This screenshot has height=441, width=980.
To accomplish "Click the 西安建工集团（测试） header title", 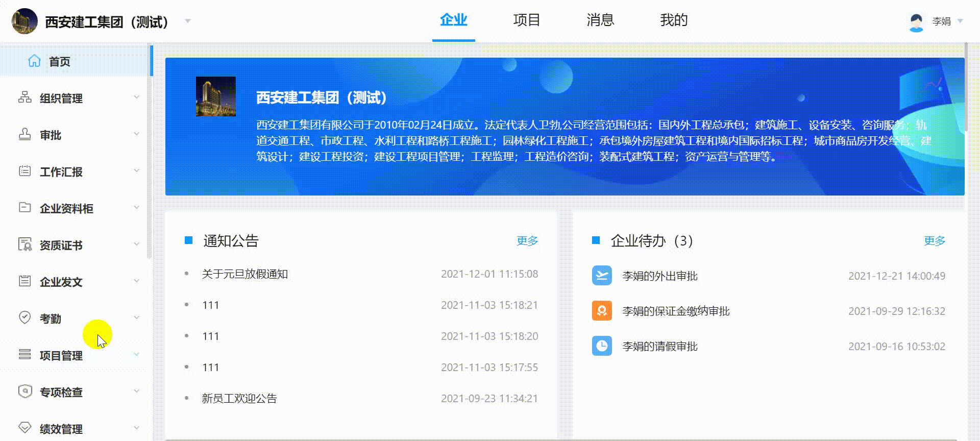I will tap(106, 22).
